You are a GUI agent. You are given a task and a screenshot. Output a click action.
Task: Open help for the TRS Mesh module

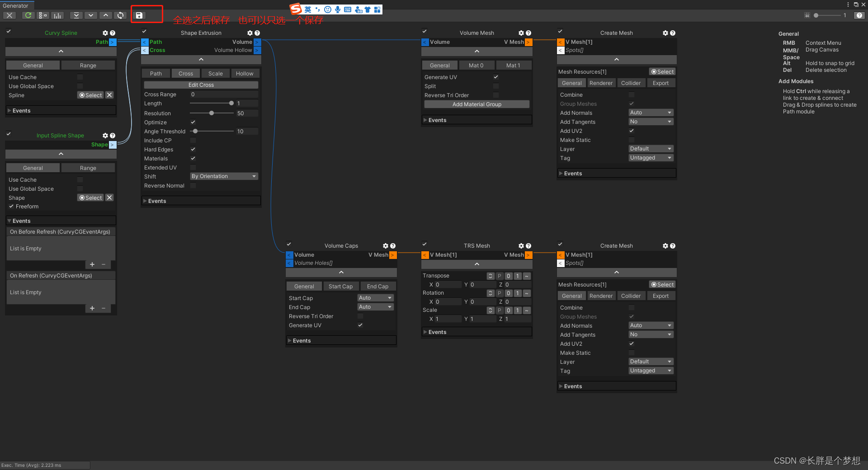click(528, 246)
